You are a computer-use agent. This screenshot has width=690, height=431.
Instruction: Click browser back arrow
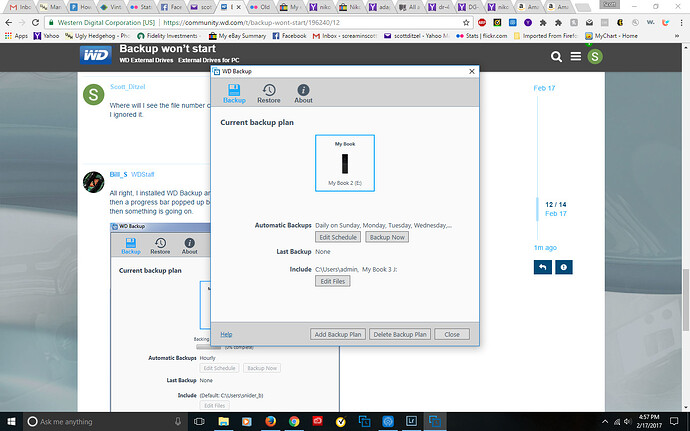coord(9,22)
